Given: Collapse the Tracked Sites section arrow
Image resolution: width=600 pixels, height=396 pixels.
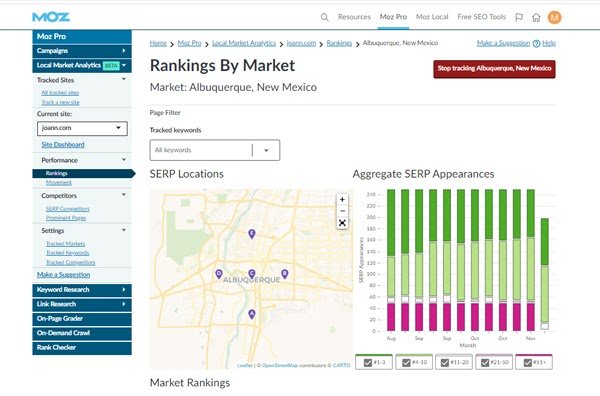Looking at the screenshot, I should point(124,79).
